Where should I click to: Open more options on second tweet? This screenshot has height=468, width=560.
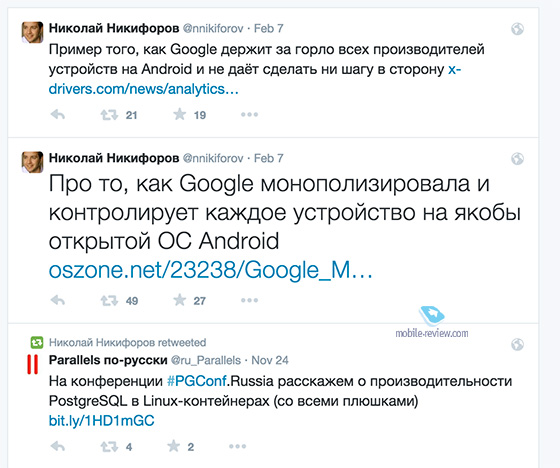(x=249, y=300)
